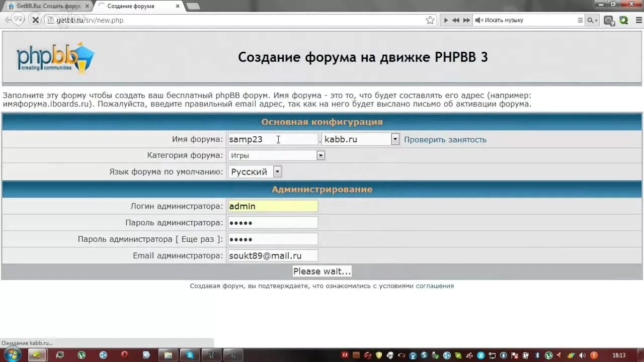
Task: Click the repeat password field
Action: pyautogui.click(x=273, y=239)
